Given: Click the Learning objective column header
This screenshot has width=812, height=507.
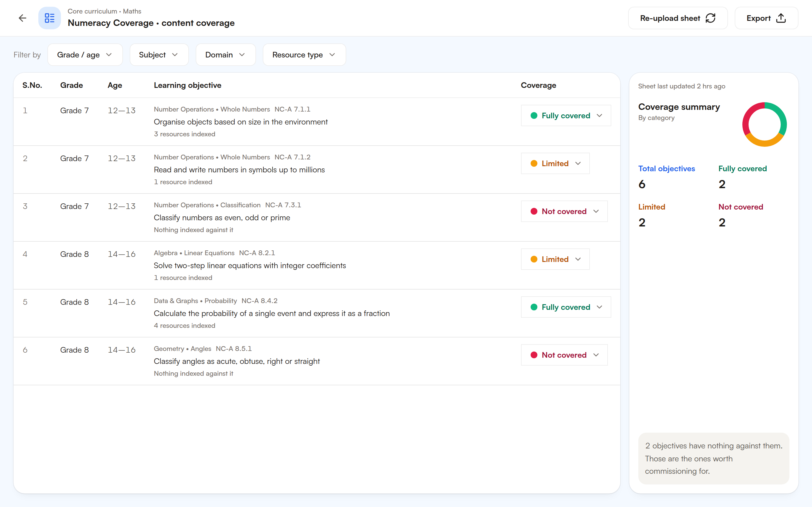Looking at the screenshot, I should tap(187, 85).
